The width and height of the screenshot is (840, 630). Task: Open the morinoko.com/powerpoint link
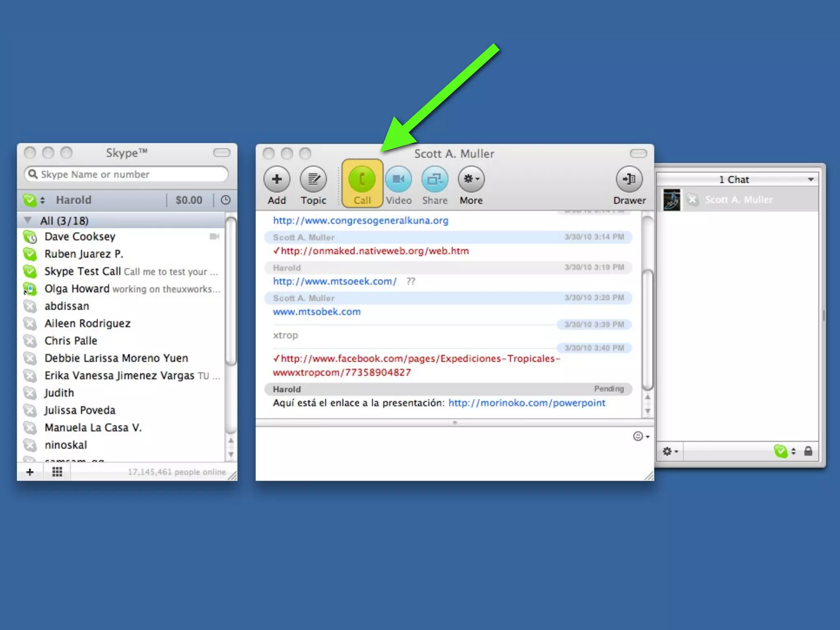(527, 403)
